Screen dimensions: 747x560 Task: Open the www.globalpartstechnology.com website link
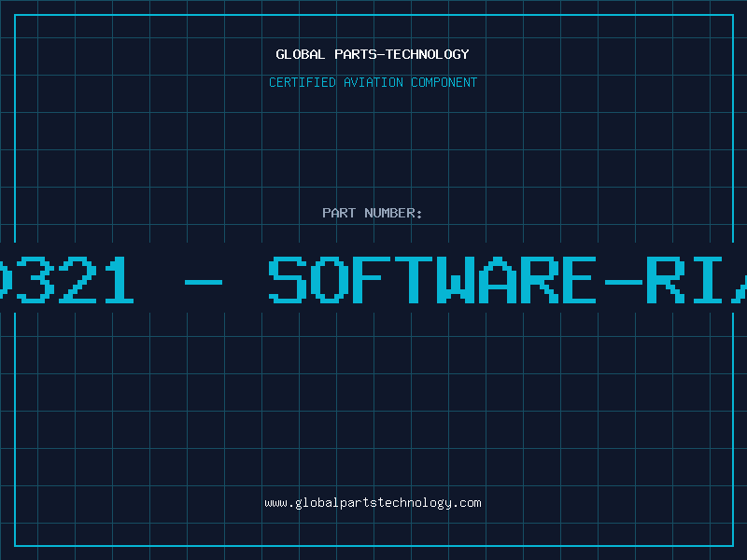coord(373,503)
